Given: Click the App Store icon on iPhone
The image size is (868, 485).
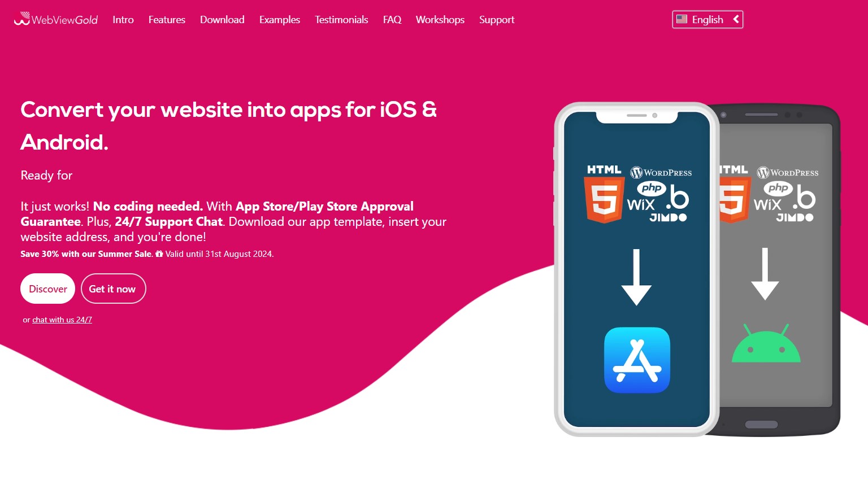Looking at the screenshot, I should coord(637,360).
